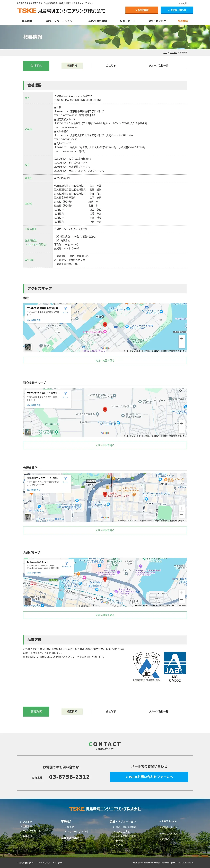The width and height of the screenshot is (210, 868).
Task: Click 拡大地図を表示 on 研究実験グループ map
Action: tap(34, 405)
